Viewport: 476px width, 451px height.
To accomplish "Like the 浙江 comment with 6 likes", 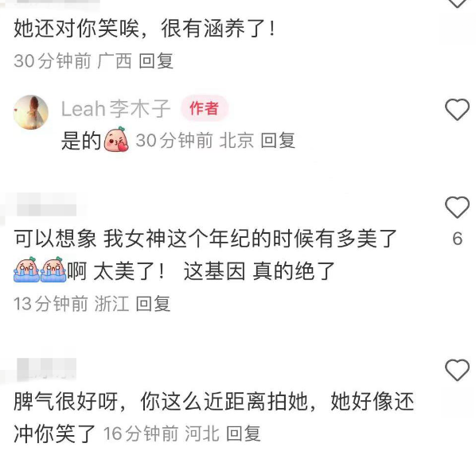I will (x=457, y=207).
